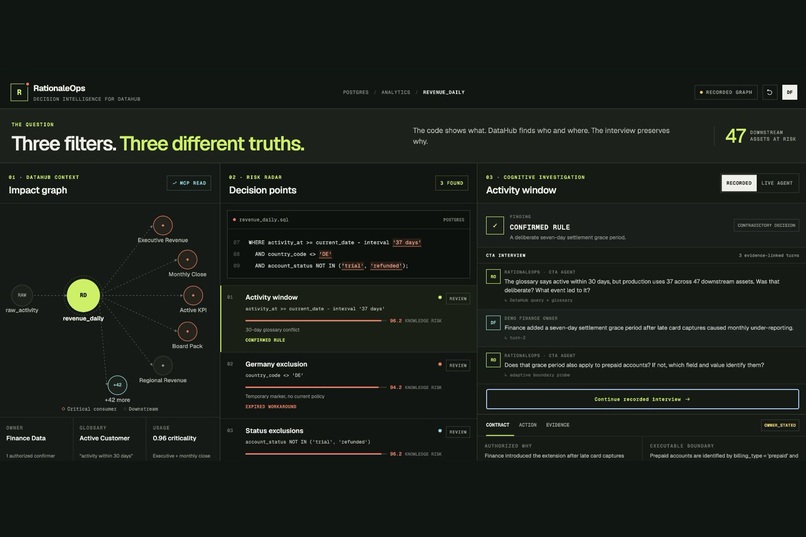This screenshot has height=537, width=806.
Task: Switch to Recorded mode
Action: (739, 183)
